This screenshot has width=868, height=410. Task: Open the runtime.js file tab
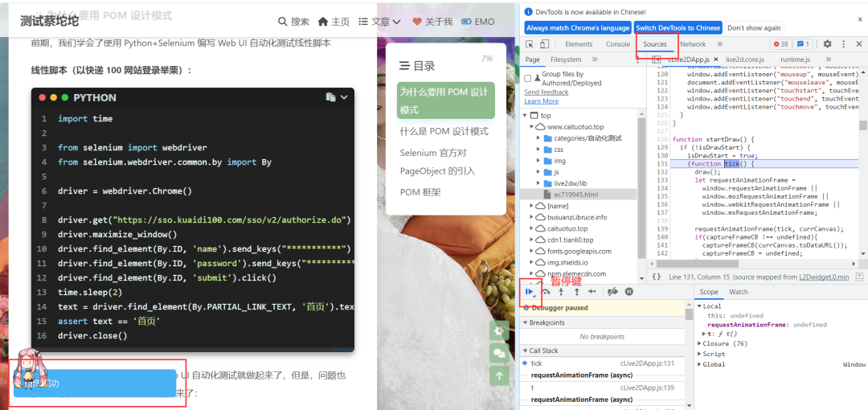tap(796, 59)
